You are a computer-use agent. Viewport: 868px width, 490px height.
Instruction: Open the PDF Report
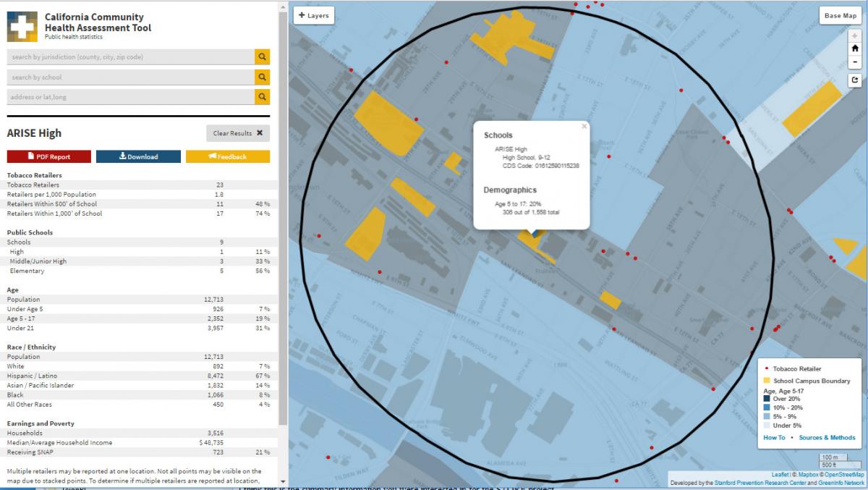coord(49,156)
